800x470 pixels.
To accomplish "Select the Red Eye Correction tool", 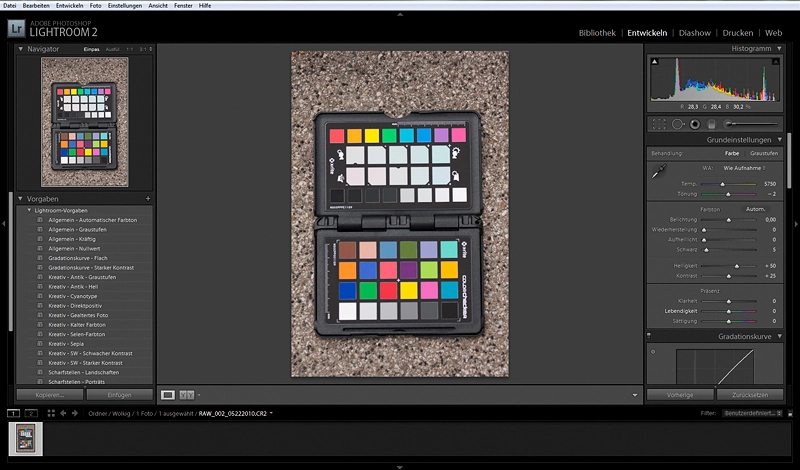I will point(694,124).
